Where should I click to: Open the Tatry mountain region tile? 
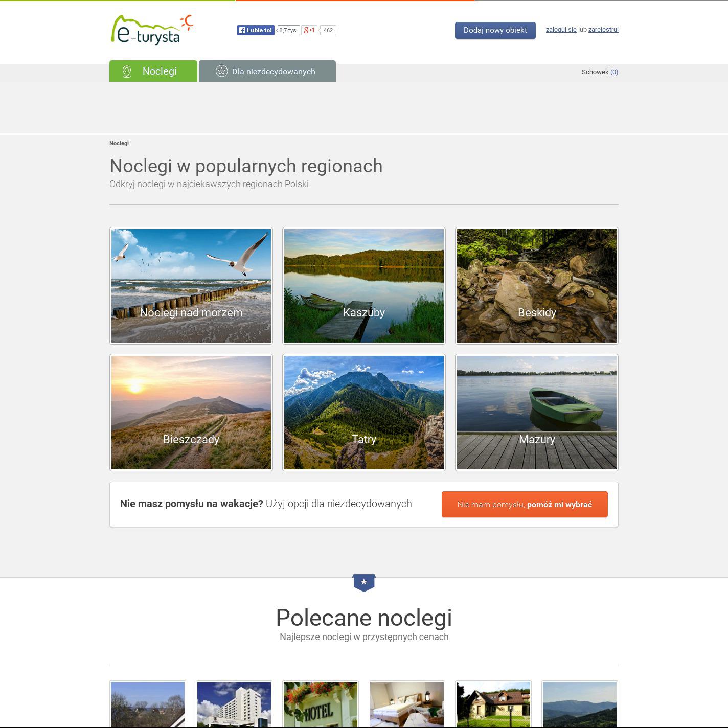coord(364,413)
